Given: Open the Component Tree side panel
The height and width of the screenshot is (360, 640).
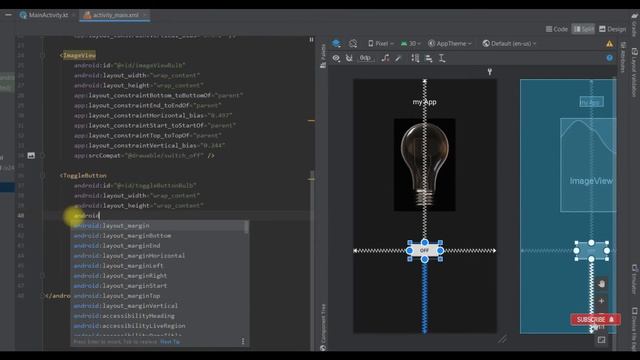Looking at the screenshot, I should (323, 327).
